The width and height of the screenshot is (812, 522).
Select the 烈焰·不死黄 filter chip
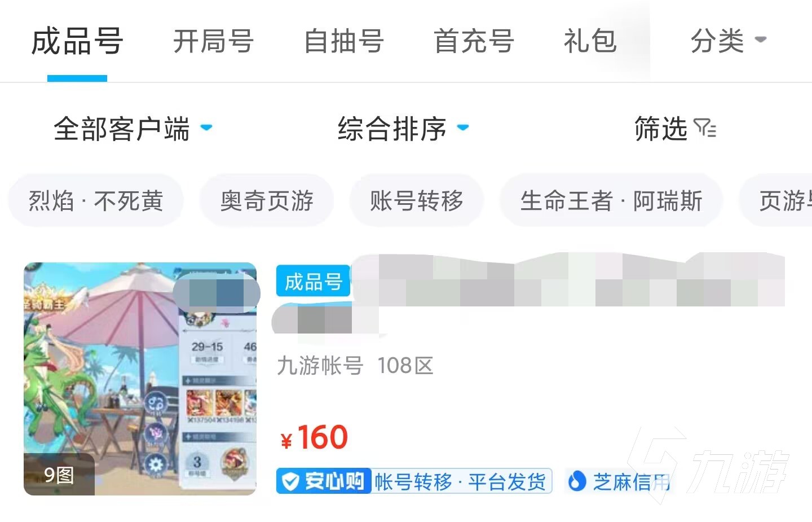pyautogui.click(x=96, y=200)
